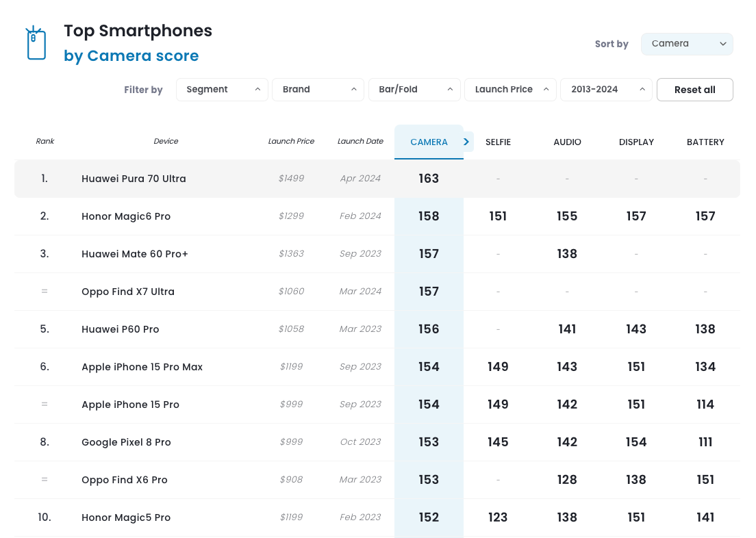This screenshot has width=756, height=538.
Task: Select the AUDIO score tab
Action: point(567,142)
